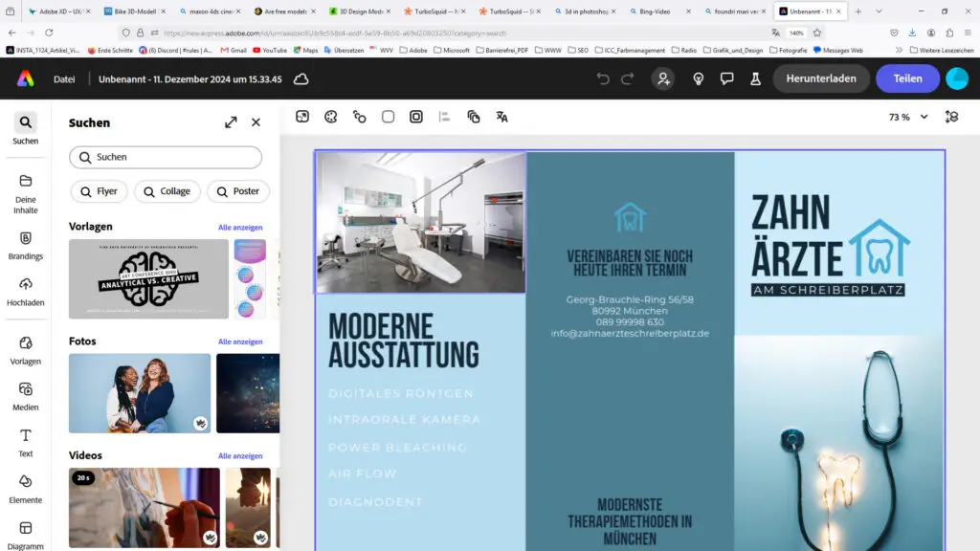Close the Suchen panel
This screenshot has width=980, height=551.
256,122
